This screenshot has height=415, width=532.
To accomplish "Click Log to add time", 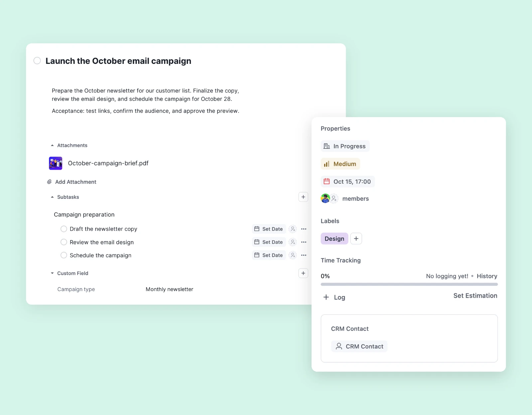I will pyautogui.click(x=334, y=297).
